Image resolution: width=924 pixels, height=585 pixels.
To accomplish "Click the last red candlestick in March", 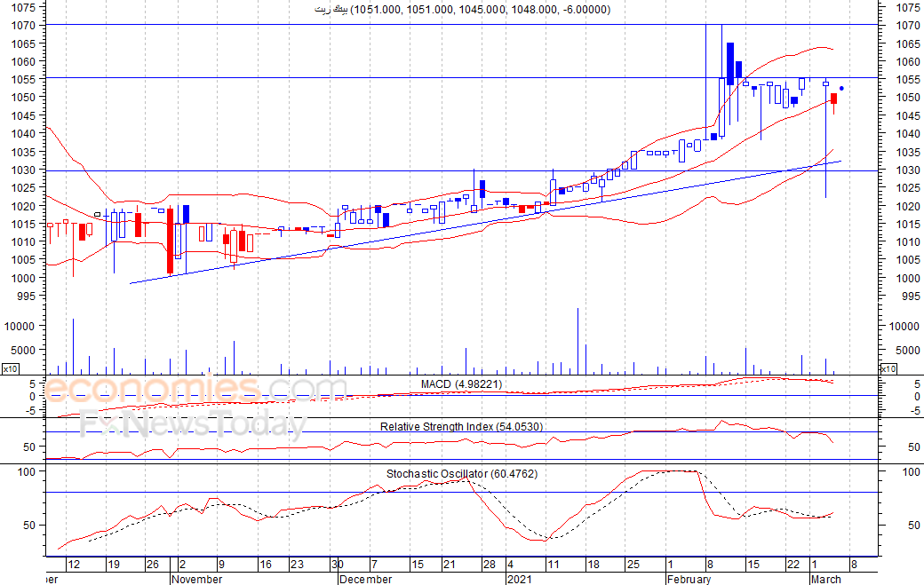I will tap(834, 99).
